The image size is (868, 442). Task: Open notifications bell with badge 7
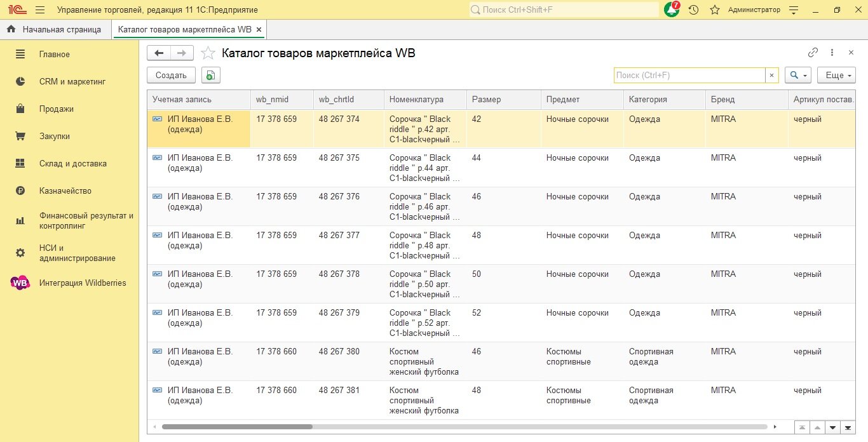672,10
